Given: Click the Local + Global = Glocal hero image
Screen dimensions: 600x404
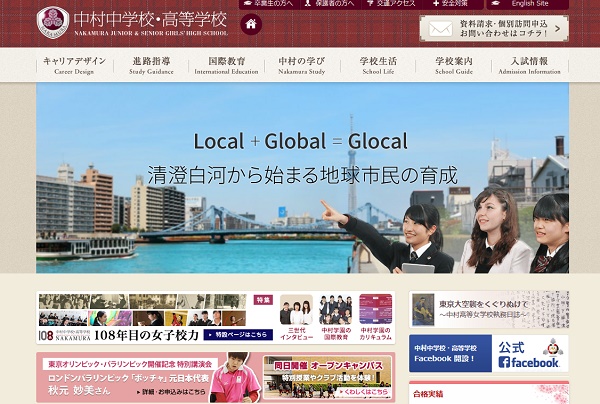Looking at the screenshot, I should pos(302,178).
